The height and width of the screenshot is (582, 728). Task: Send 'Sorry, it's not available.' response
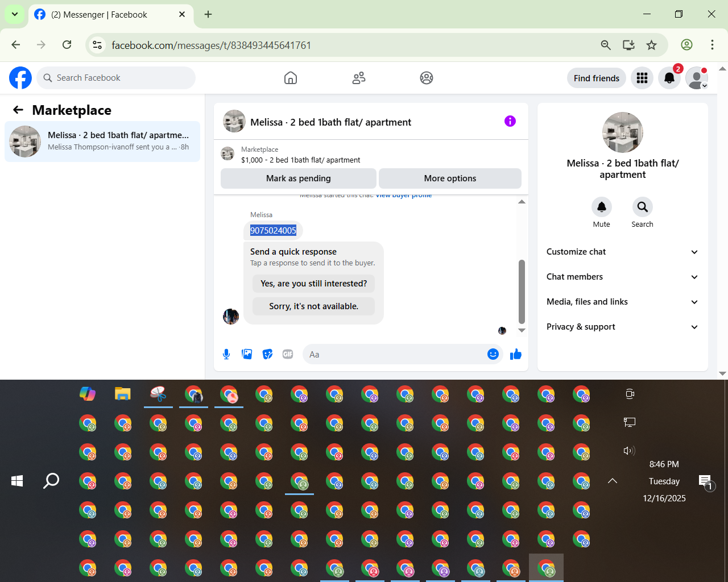coord(314,306)
